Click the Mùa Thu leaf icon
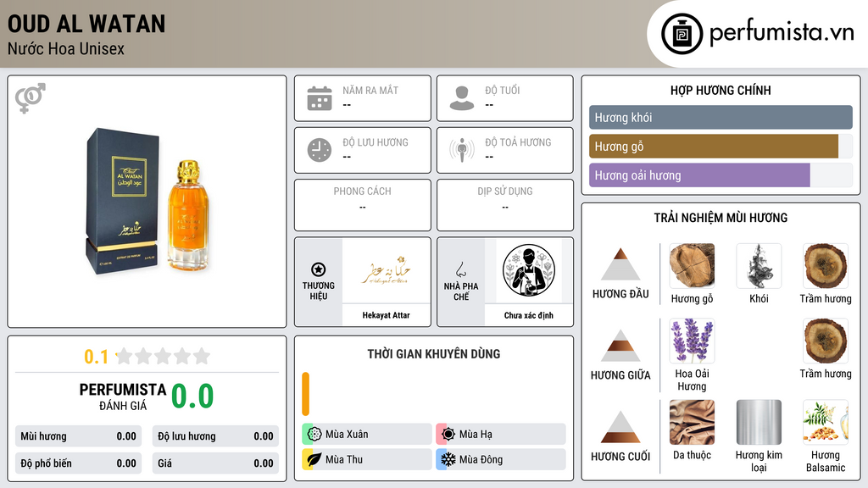The width and height of the screenshot is (868, 488). pyautogui.click(x=314, y=459)
